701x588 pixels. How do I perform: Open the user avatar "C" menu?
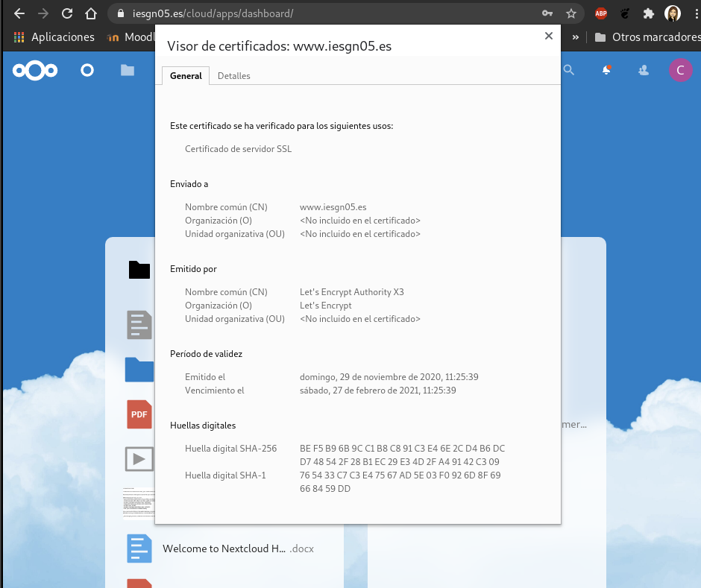click(679, 70)
